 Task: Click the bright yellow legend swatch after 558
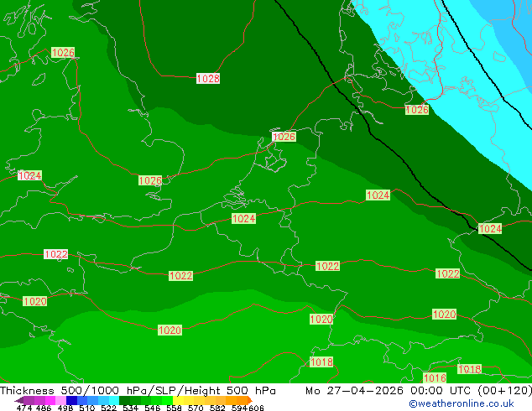pos(179,400)
